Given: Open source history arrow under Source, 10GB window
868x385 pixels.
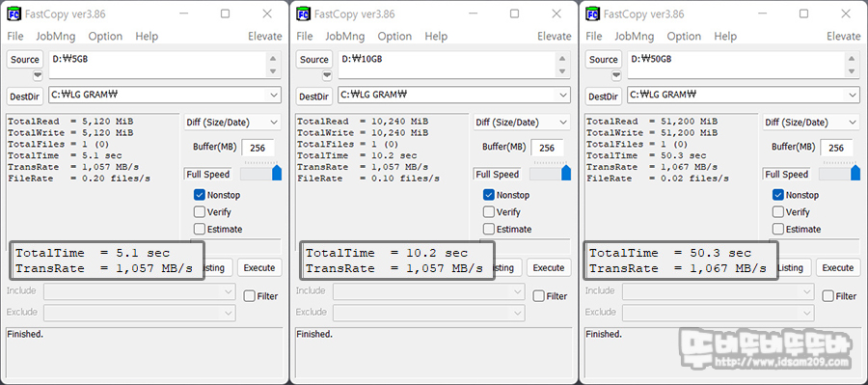Looking at the screenshot, I should point(327,75).
